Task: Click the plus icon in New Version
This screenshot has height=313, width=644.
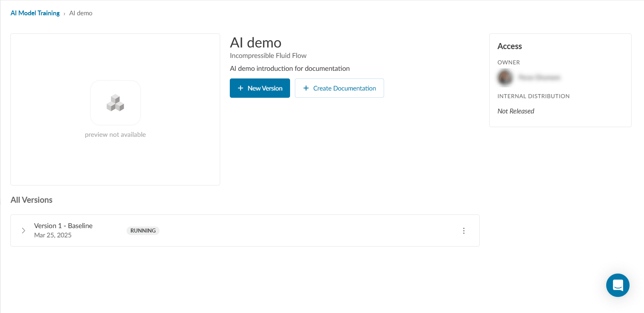Action: pos(241,88)
